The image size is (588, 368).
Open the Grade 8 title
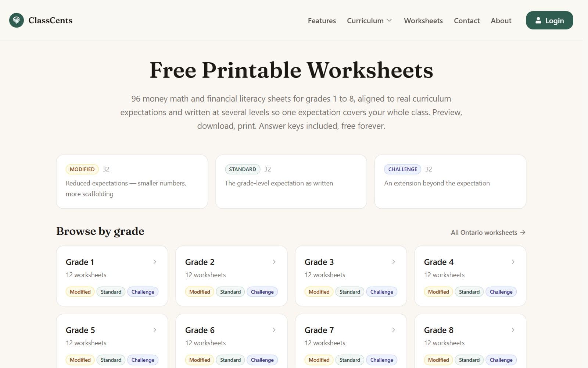[x=439, y=330]
